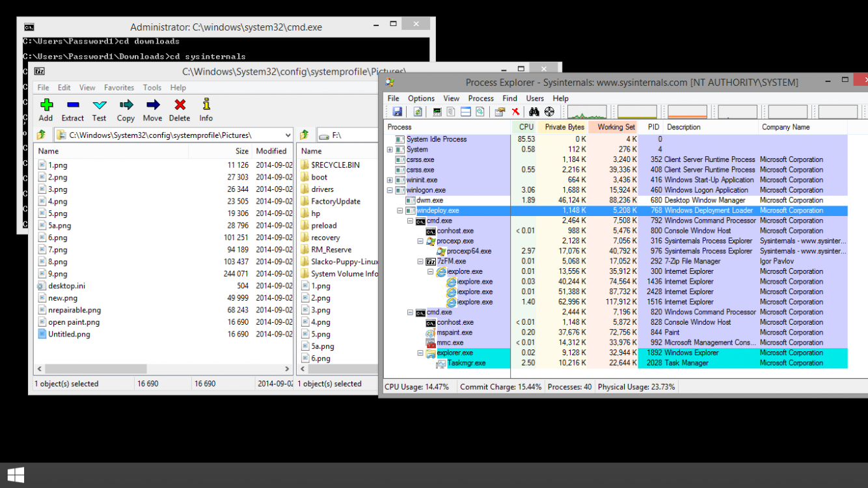Click the up-folder icon beside the F:\ path
868x488 pixels.
click(304, 135)
